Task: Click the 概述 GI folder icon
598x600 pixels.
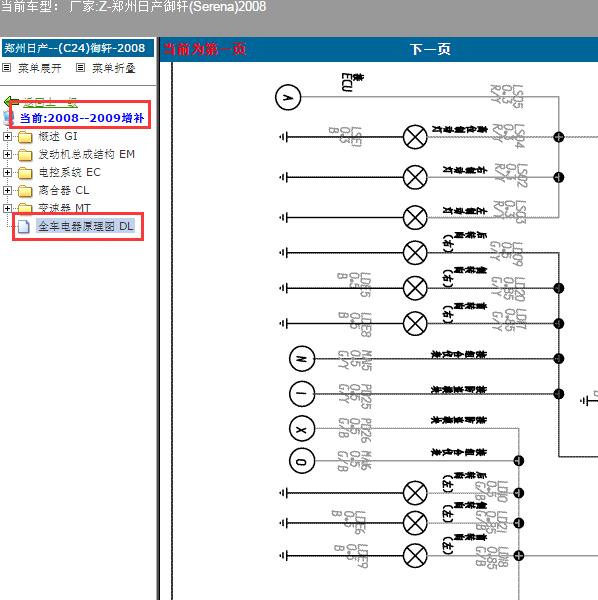Action: pos(25,137)
